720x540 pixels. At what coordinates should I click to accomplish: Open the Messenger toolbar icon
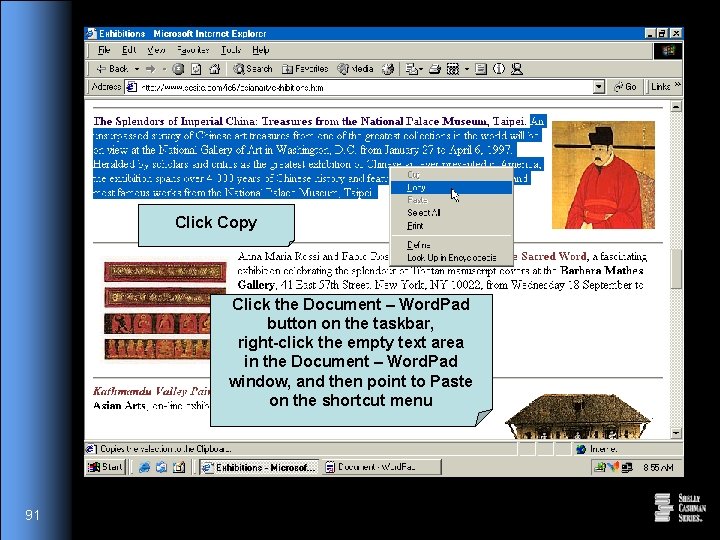pyautogui.click(x=517, y=69)
